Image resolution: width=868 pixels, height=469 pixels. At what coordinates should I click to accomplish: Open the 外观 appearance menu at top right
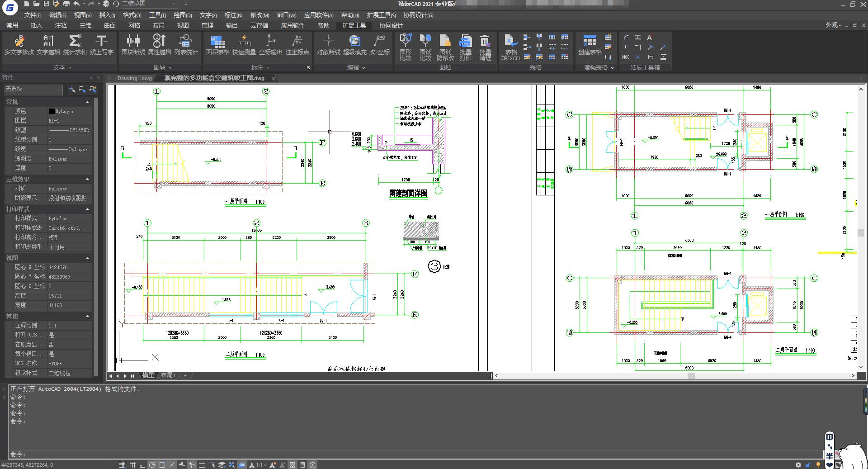pyautogui.click(x=834, y=25)
